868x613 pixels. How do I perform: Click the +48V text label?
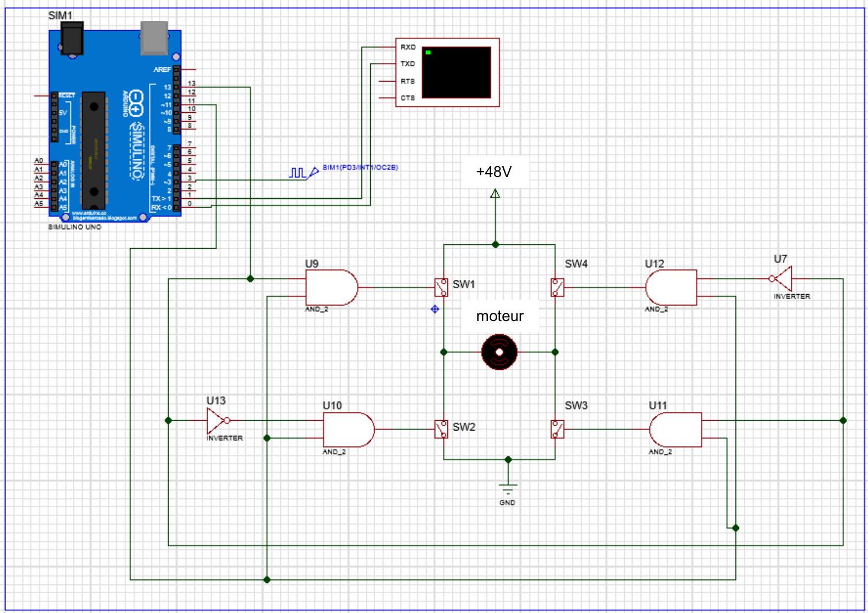(494, 172)
